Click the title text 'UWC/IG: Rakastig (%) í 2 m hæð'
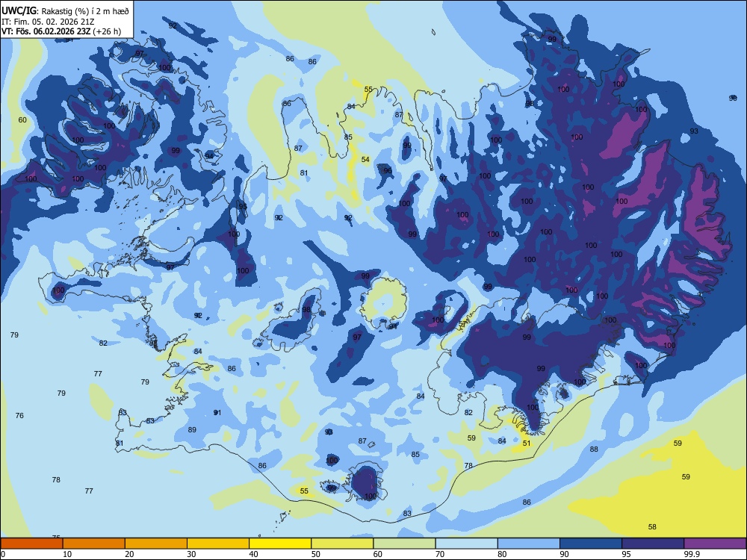The image size is (747, 560). [x=65, y=11]
